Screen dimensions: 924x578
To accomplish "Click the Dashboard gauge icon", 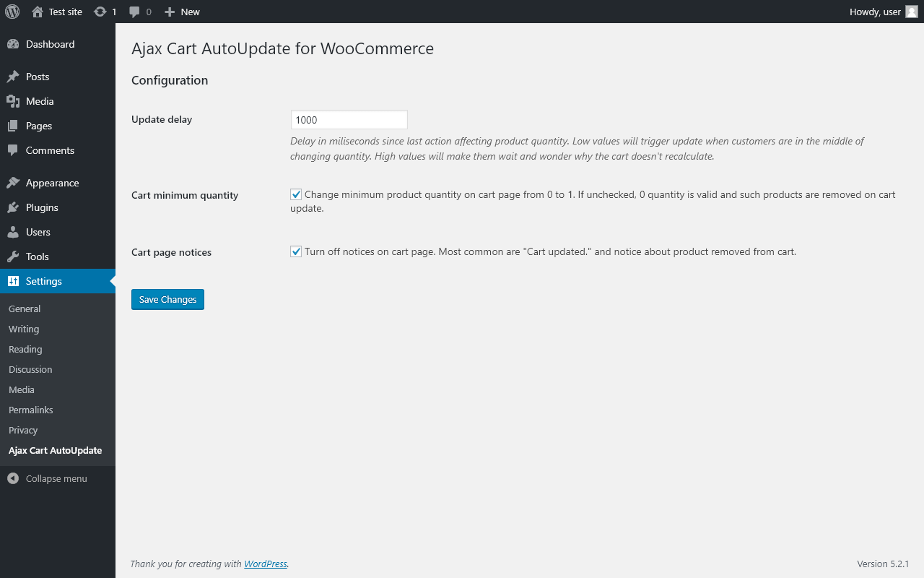I will pos(13,44).
